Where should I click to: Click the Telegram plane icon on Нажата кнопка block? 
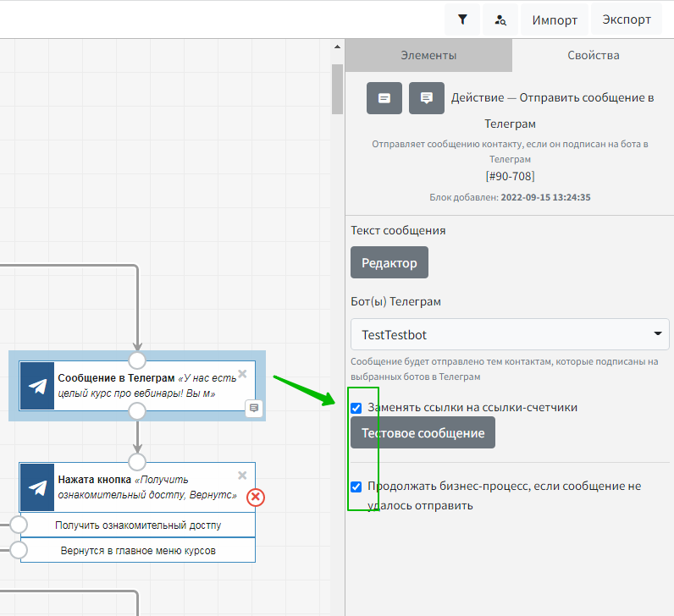tap(37, 487)
